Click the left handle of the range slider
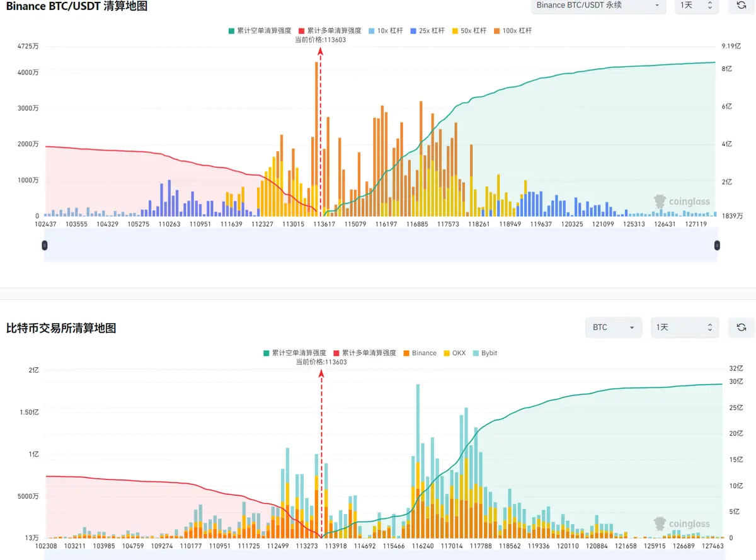756x560 pixels. [45, 245]
